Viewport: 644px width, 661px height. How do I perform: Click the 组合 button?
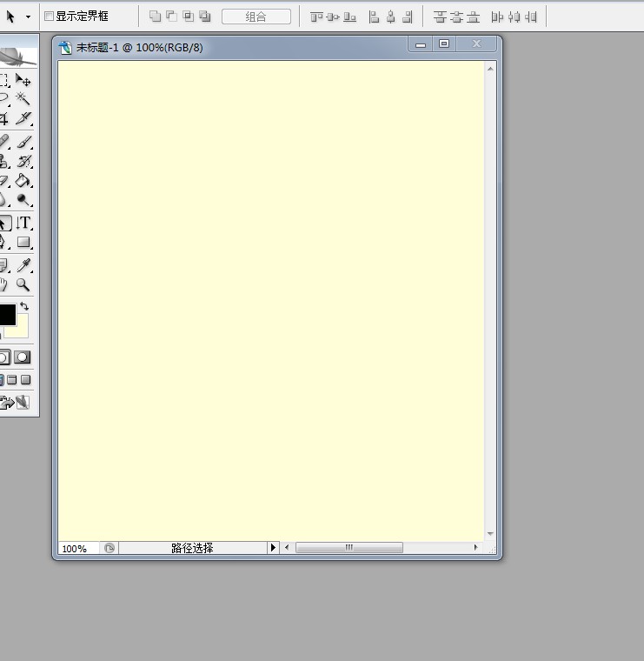tap(256, 17)
